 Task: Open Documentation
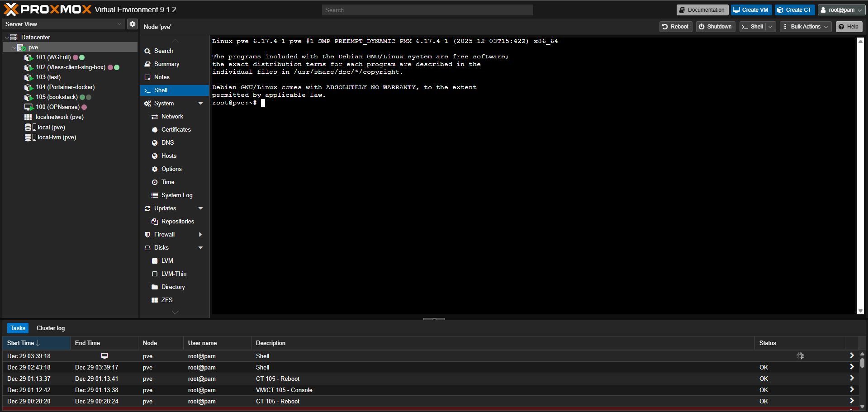pos(702,10)
